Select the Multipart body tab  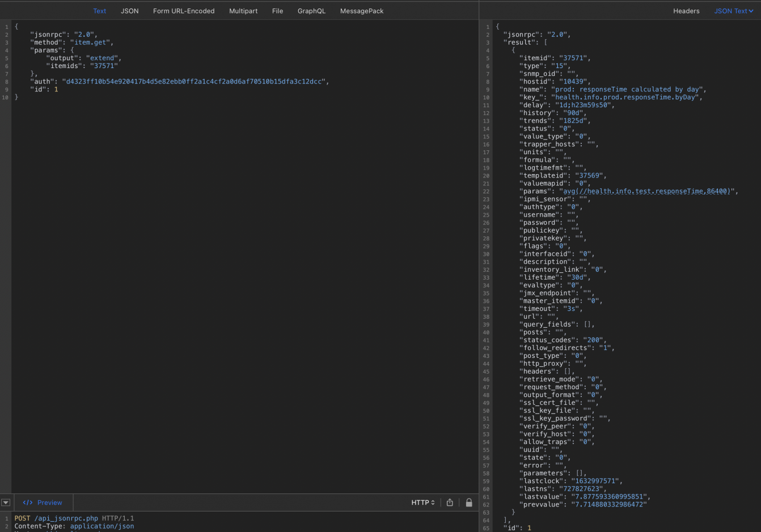tap(243, 11)
